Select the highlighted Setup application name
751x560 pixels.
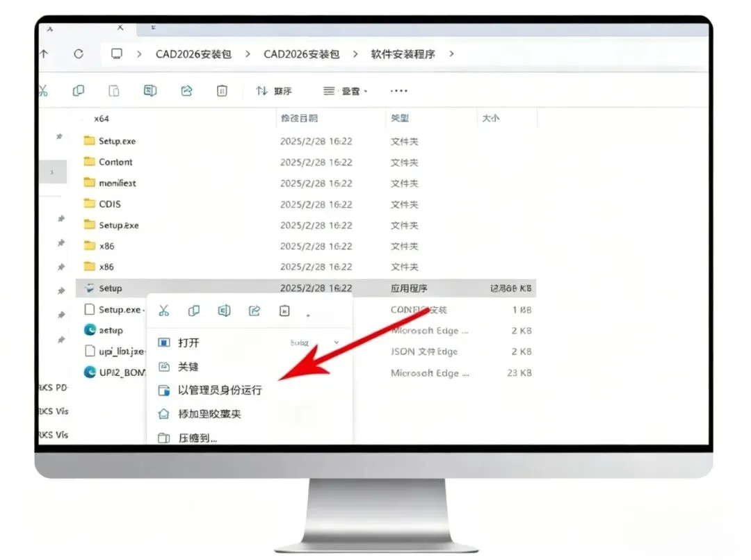110,288
